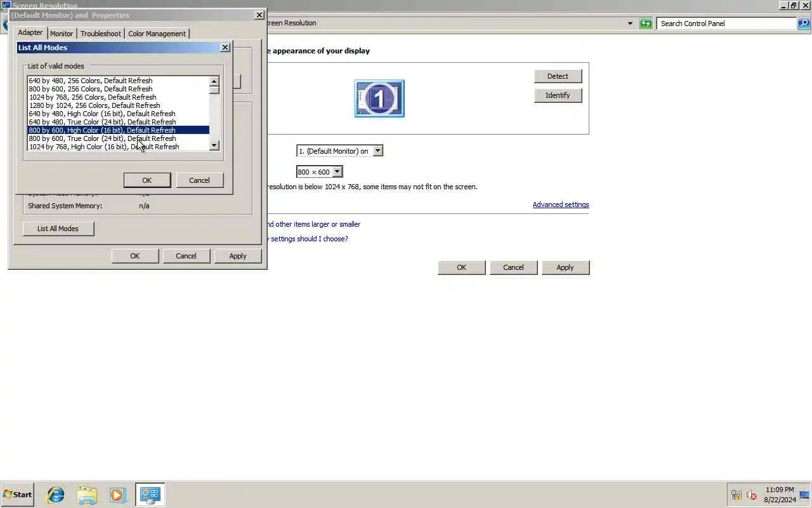
Task: Click the settings should I choose link
Action: (x=309, y=239)
